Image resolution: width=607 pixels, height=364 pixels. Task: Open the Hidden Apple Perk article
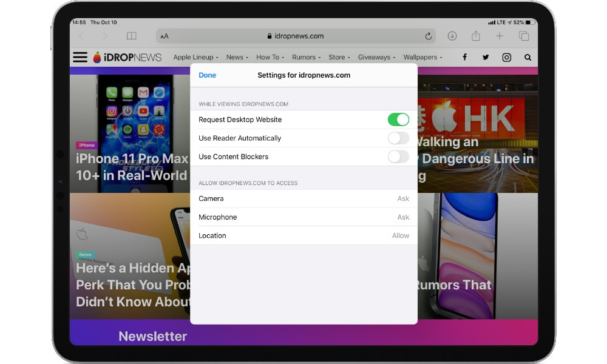click(130, 255)
